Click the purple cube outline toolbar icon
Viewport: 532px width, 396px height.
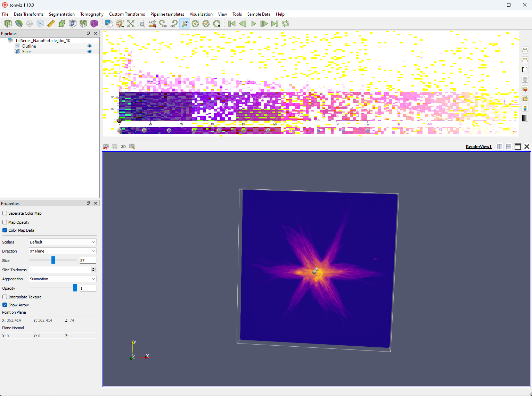(x=94, y=24)
